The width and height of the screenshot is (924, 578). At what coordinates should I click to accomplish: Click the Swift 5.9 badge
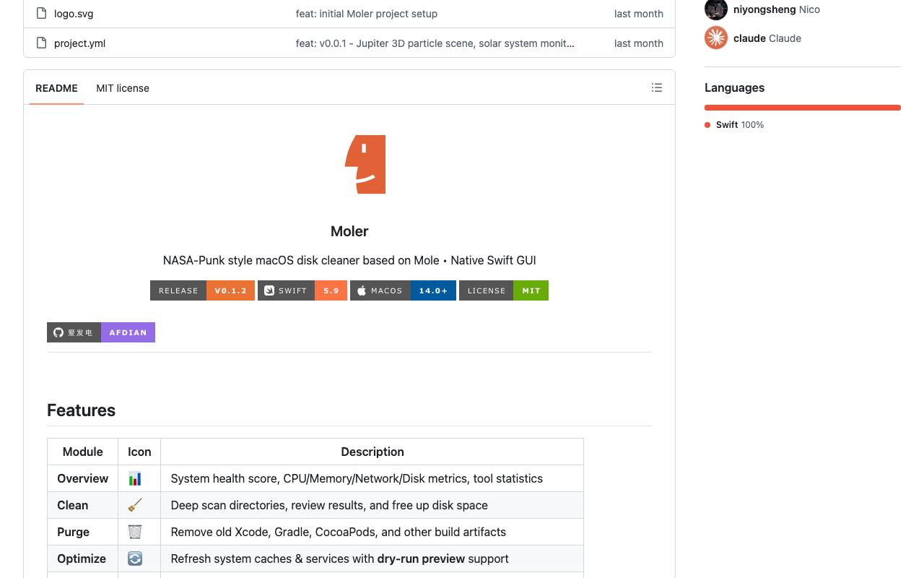tap(302, 290)
